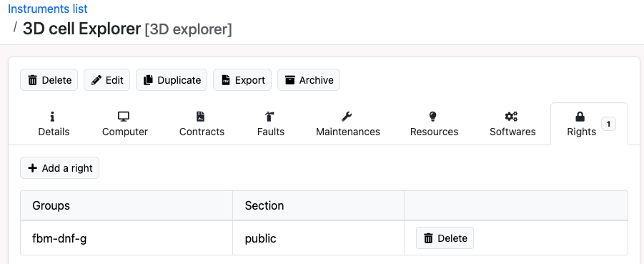Select the fbm-dnf-g group cell
Image resolution: width=644 pixels, height=264 pixels.
(x=127, y=238)
